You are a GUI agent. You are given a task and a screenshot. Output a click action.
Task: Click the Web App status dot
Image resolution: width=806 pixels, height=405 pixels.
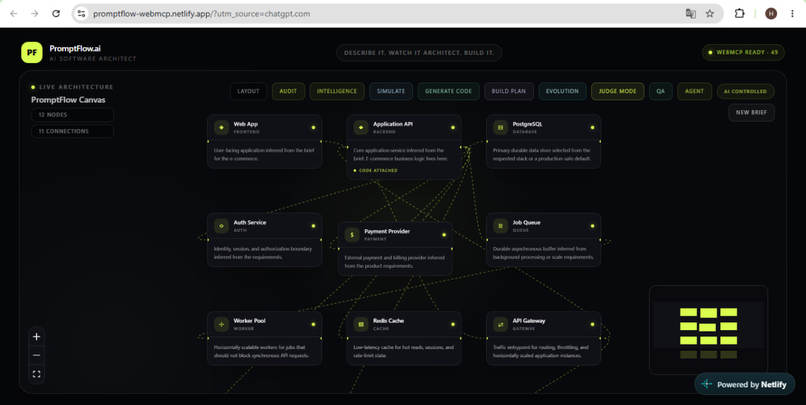click(313, 127)
